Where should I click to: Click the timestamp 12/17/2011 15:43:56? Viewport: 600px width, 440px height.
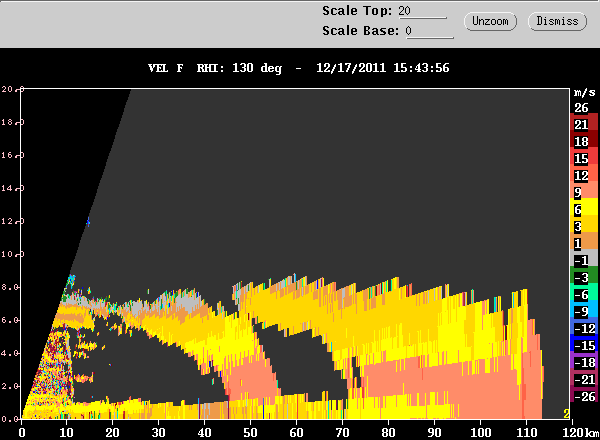click(x=383, y=68)
